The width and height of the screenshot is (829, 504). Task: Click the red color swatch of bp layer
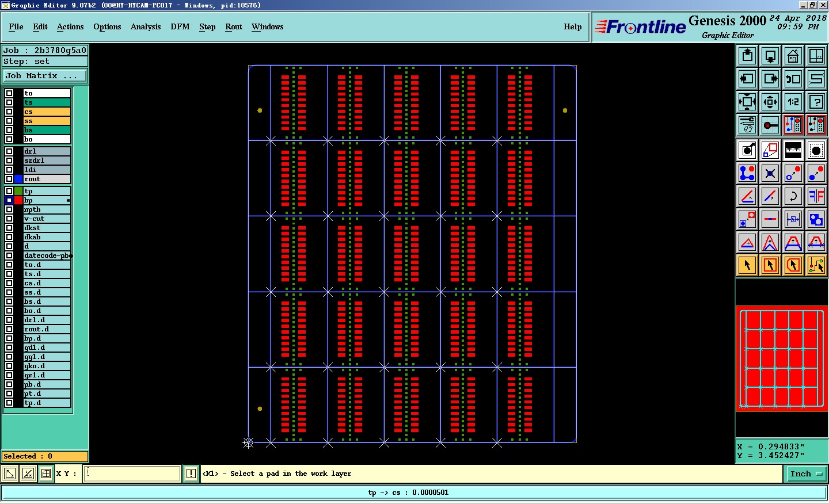(x=18, y=200)
